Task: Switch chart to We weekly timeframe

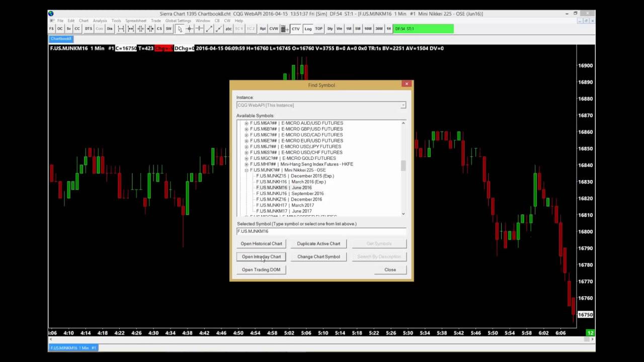Action: tap(339, 29)
